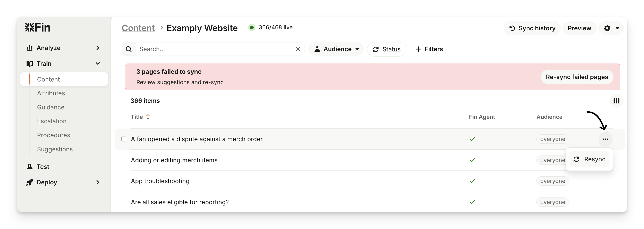Click the Fin logo in sidebar

[x=38, y=27]
